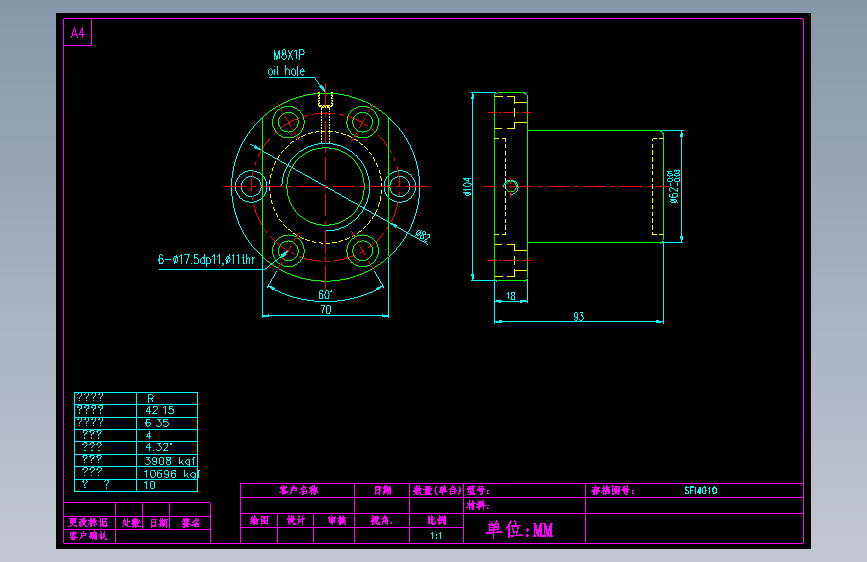Click the '18' flange thickness dimension
867x562 pixels.
point(510,296)
